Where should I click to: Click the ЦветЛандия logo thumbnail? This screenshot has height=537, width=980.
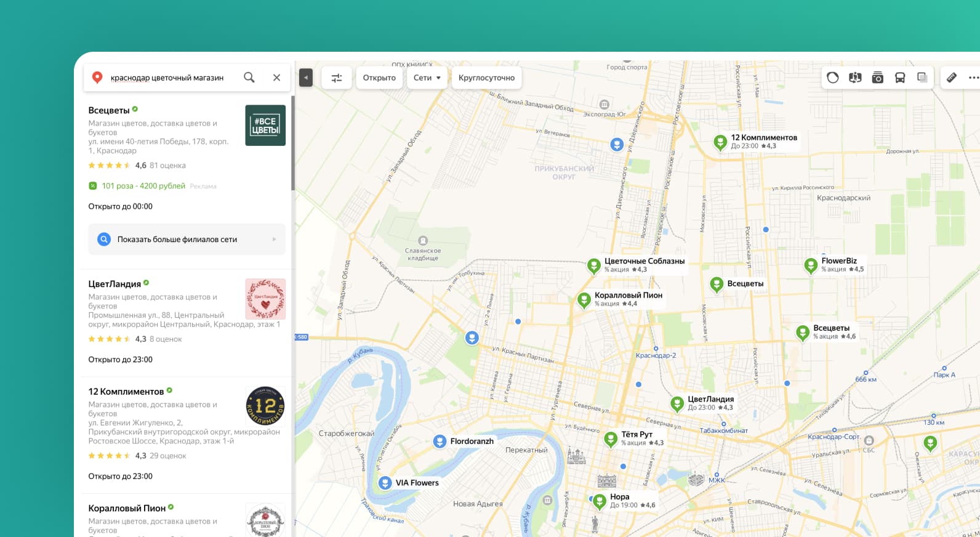pyautogui.click(x=265, y=299)
